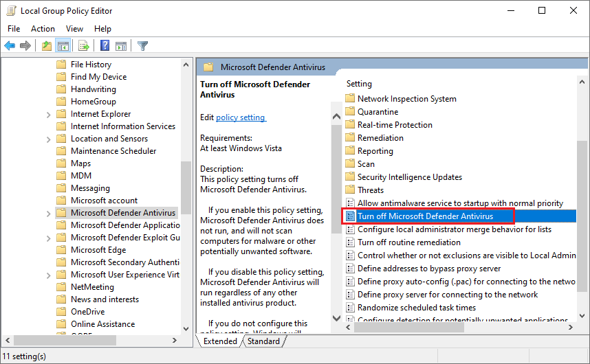Click the Remediation folder icon
Screen dimensions: 590x364
point(350,138)
